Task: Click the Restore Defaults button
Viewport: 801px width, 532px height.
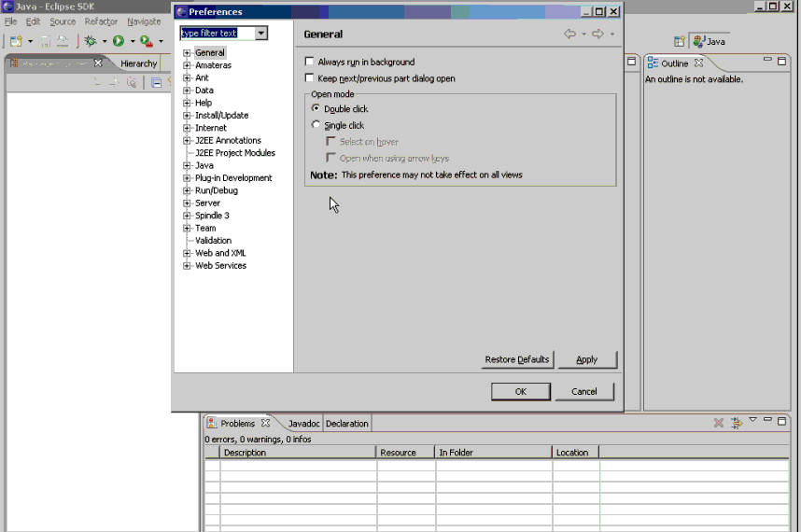Action: [517, 359]
